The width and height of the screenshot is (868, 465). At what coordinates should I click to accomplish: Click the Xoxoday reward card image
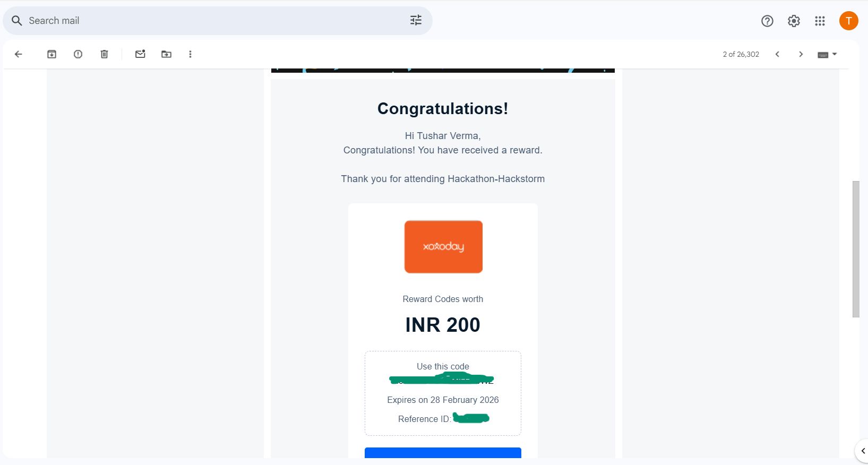click(443, 247)
